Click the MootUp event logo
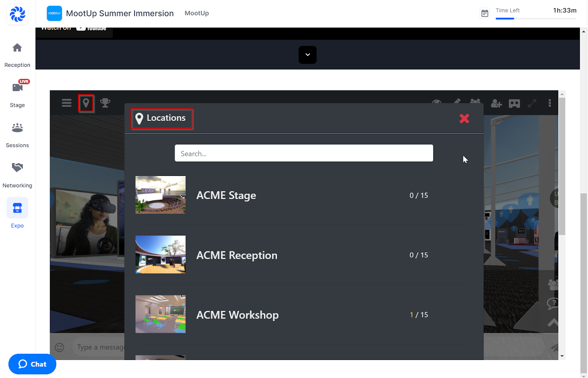 click(x=54, y=13)
